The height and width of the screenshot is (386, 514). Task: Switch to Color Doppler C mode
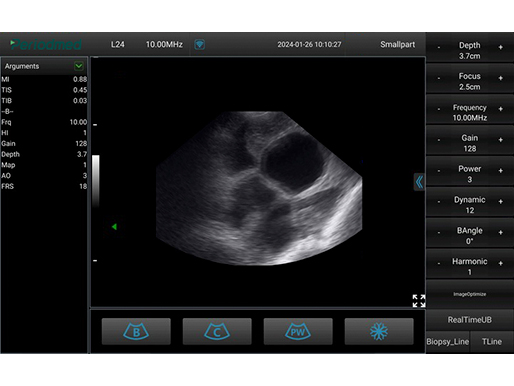click(217, 331)
